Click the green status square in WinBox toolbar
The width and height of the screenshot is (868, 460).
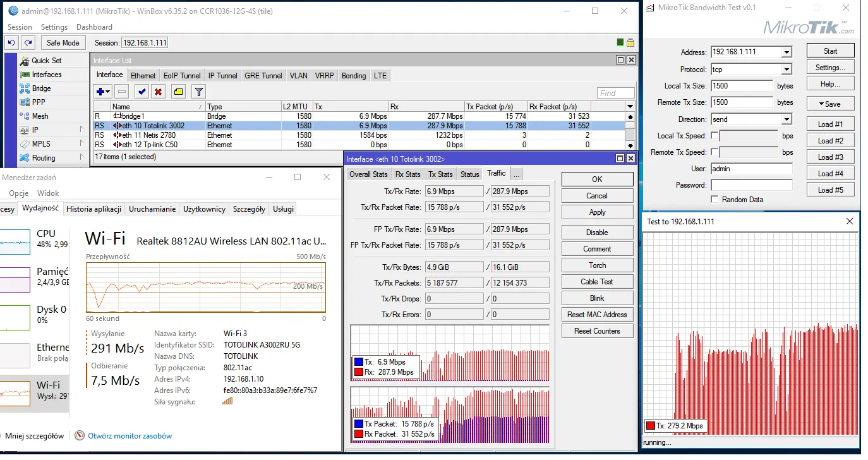tap(620, 42)
